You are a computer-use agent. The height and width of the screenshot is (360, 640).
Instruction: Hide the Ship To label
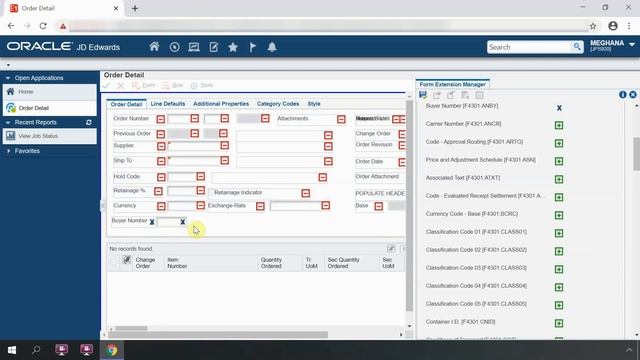161,162
